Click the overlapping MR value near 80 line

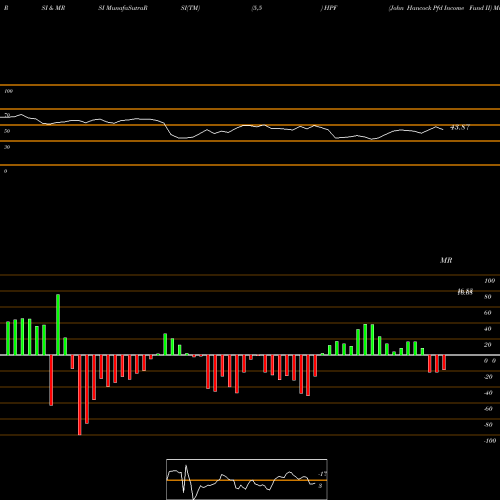[x=465, y=292]
